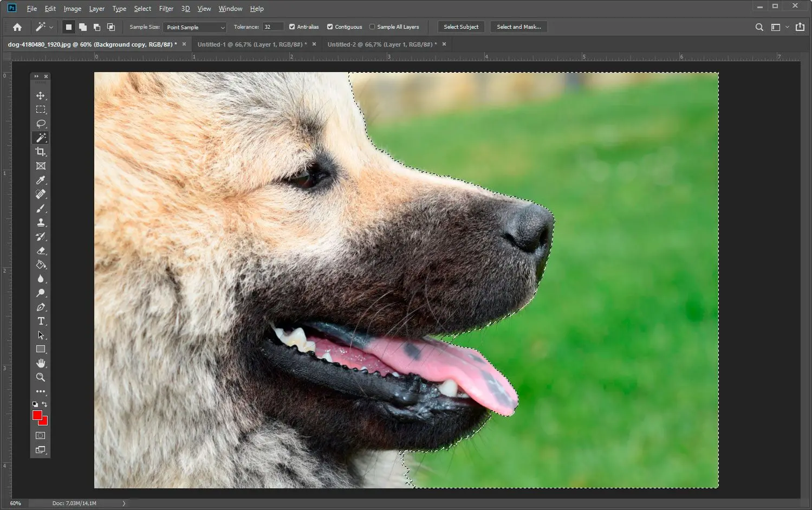
Task: Select the Rectangular Marquee tool
Action: tap(41, 109)
